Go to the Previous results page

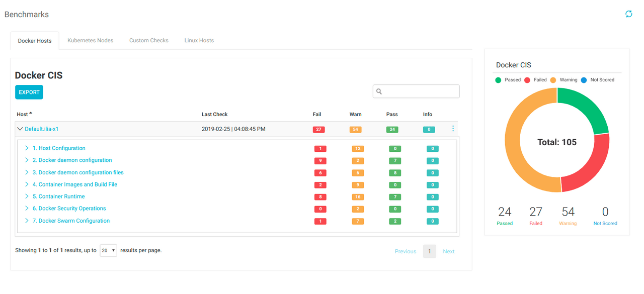(x=406, y=251)
